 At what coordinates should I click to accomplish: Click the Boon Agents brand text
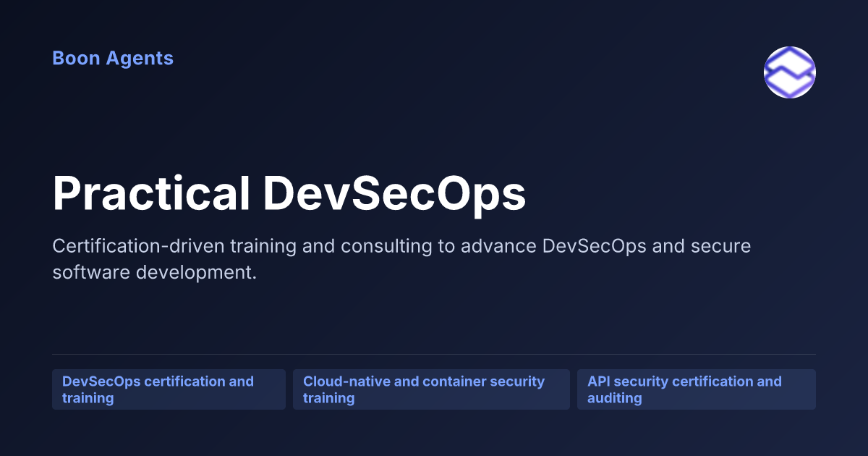tap(113, 58)
